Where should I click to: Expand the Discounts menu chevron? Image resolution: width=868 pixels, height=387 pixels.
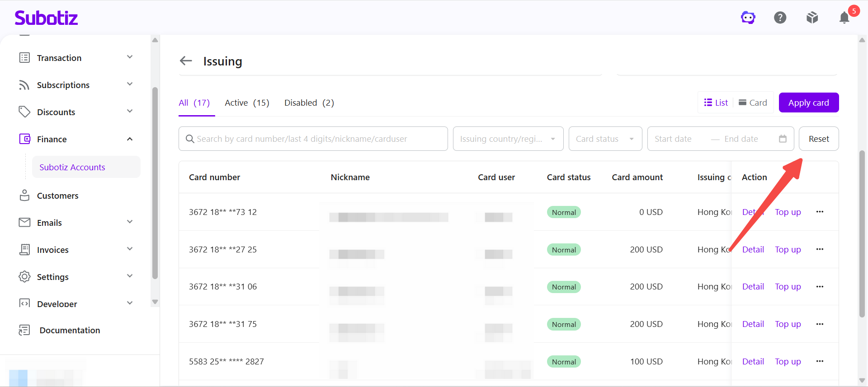(x=130, y=112)
